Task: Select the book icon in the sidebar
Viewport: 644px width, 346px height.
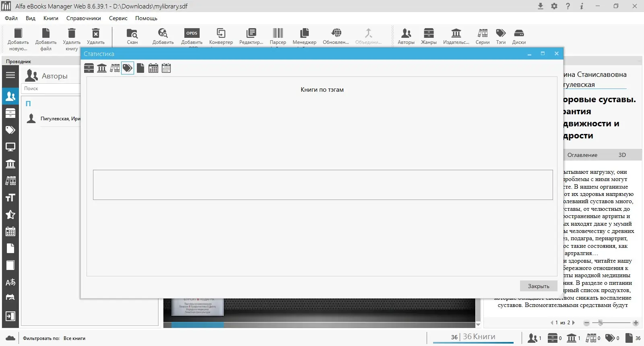Action: pos(10,265)
